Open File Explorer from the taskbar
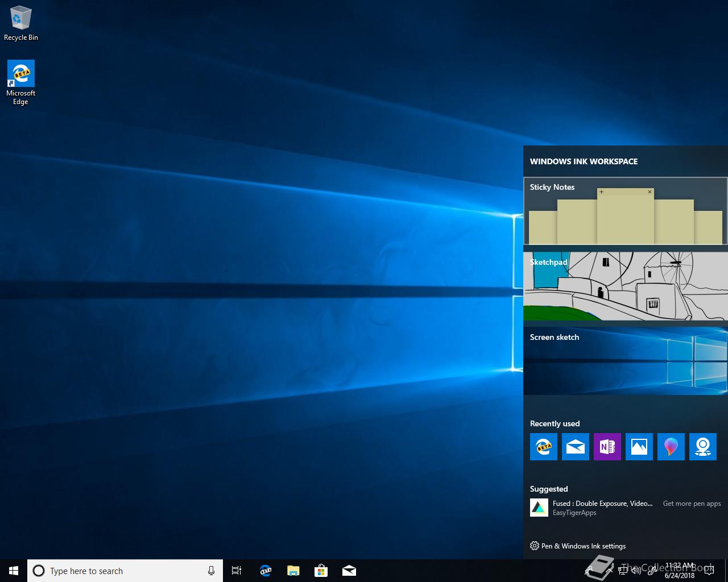728x582 pixels. coord(293,571)
